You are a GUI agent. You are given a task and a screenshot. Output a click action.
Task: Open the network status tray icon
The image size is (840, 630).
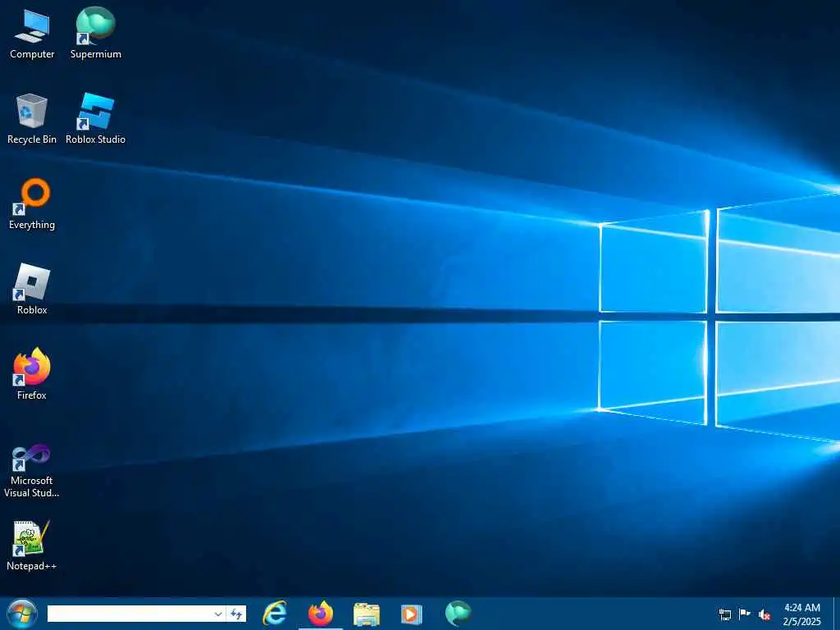tap(725, 614)
